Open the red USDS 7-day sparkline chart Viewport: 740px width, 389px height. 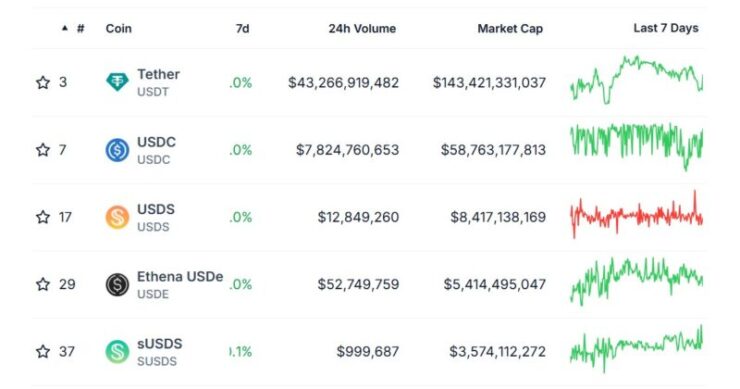click(x=636, y=215)
